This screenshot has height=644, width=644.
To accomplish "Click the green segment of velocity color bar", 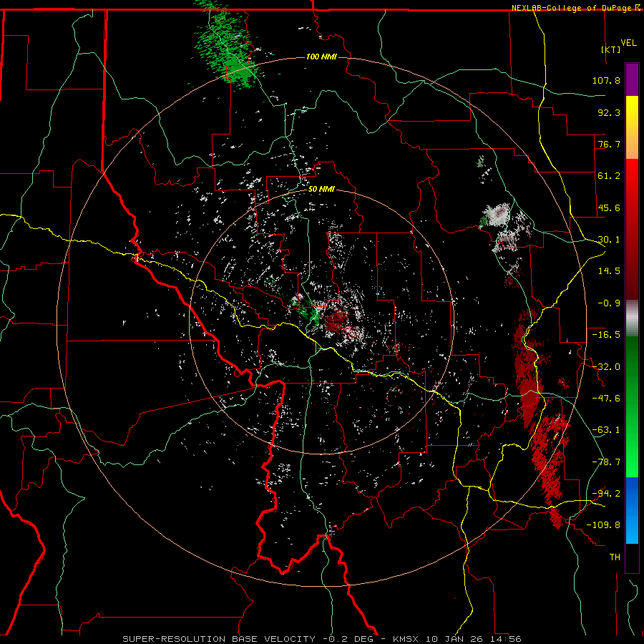I will click(x=632, y=406).
